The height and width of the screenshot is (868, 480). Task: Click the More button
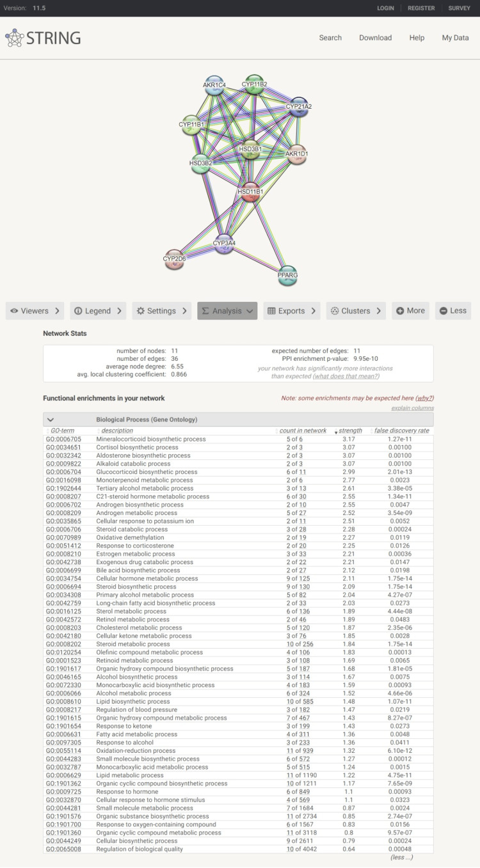pyautogui.click(x=410, y=311)
